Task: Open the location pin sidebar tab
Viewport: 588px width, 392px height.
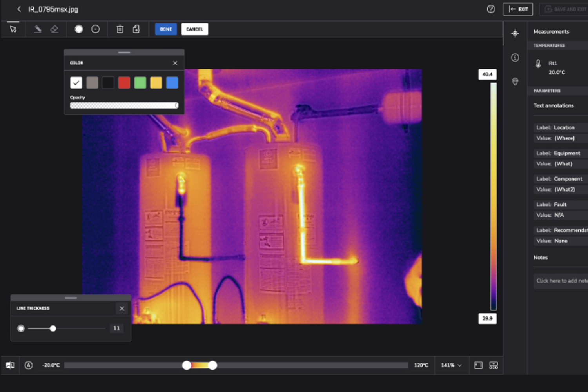Action: [x=515, y=82]
